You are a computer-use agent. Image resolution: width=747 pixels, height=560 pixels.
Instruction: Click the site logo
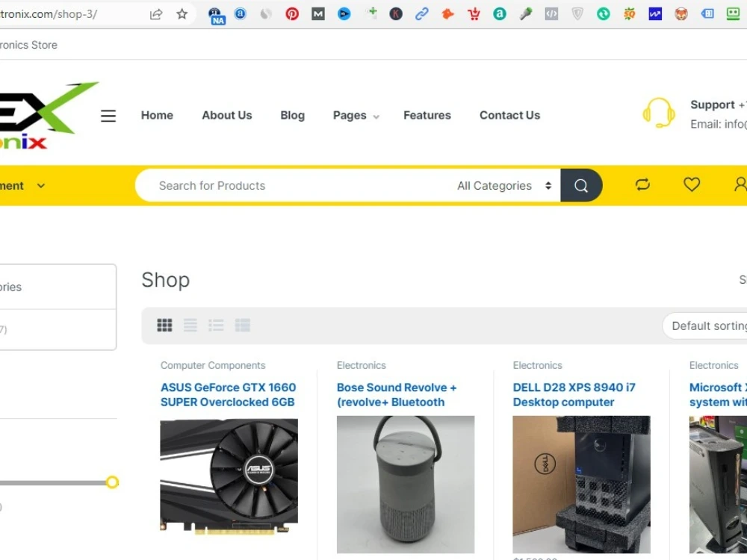48,115
